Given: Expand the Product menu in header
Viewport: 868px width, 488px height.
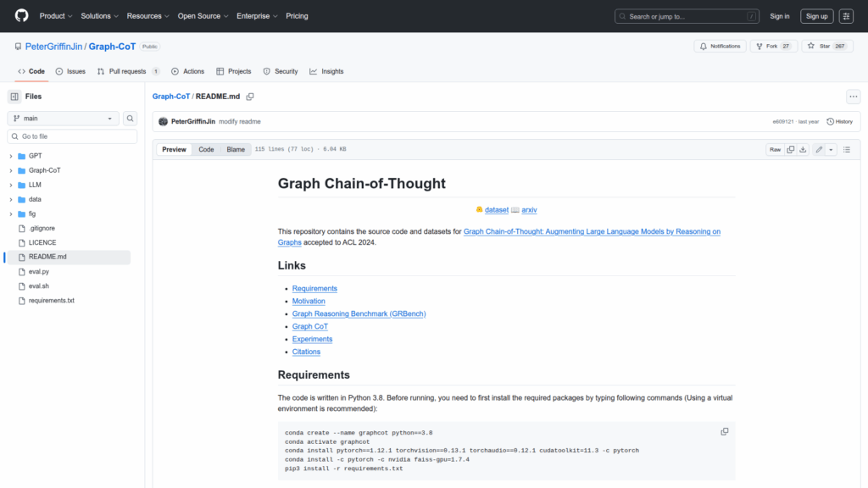Looking at the screenshot, I should 56,16.
